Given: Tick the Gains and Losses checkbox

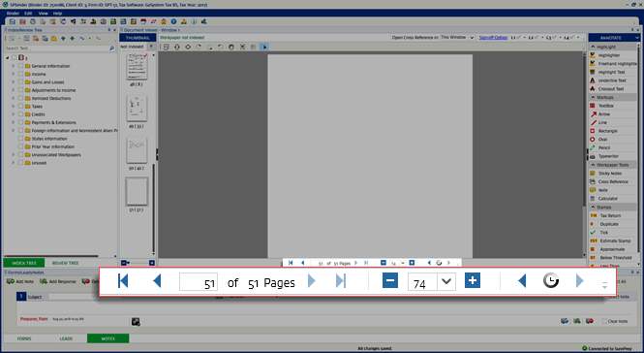Looking at the screenshot, I should pos(20,81).
